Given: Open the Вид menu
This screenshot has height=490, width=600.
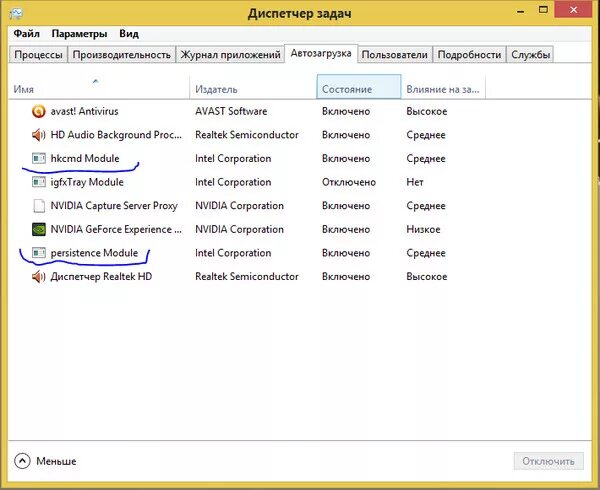Looking at the screenshot, I should (x=129, y=34).
